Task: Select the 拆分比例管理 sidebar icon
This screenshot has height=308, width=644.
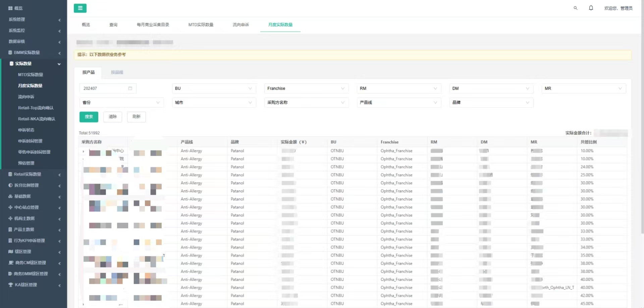Action: click(x=10, y=185)
